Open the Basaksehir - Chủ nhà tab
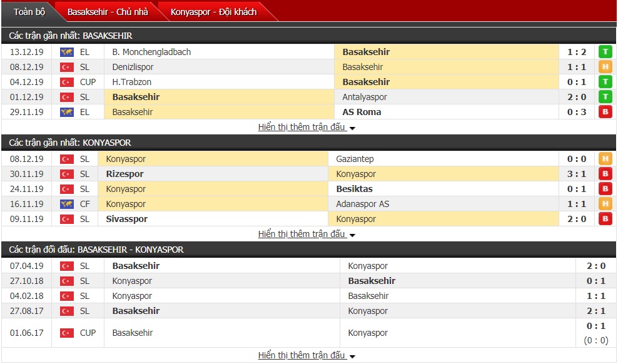This screenshot has width=618, height=364. (x=108, y=12)
